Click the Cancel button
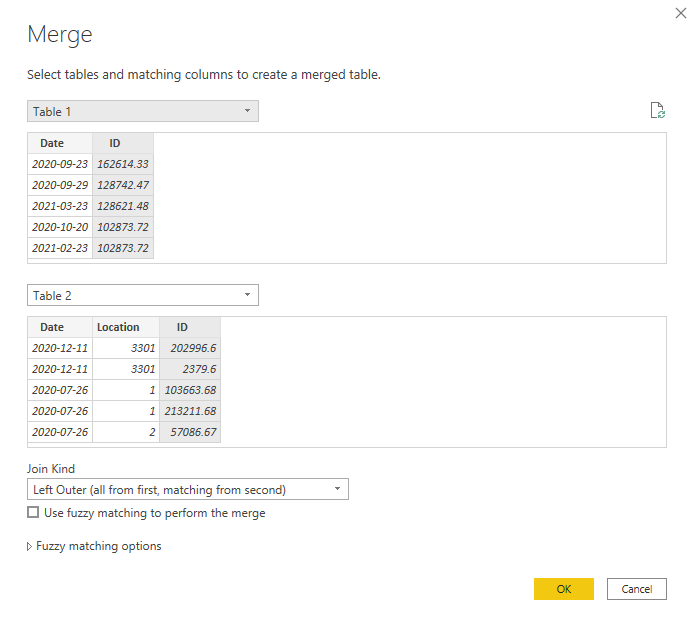Screen dimensions: 692x626 click(636, 589)
